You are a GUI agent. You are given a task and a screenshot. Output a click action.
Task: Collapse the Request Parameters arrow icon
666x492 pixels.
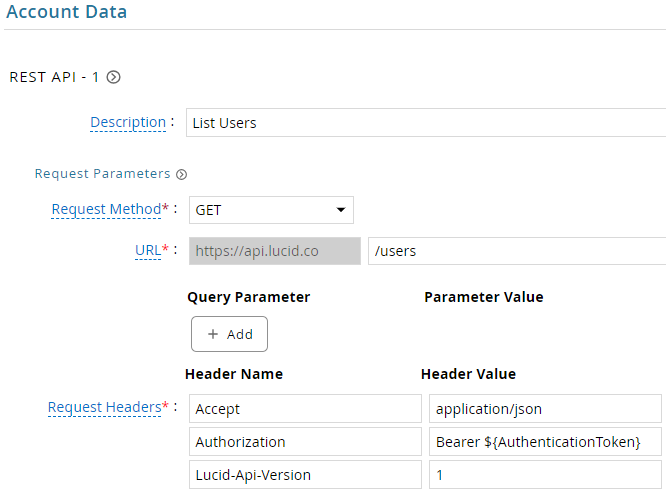tap(181, 174)
